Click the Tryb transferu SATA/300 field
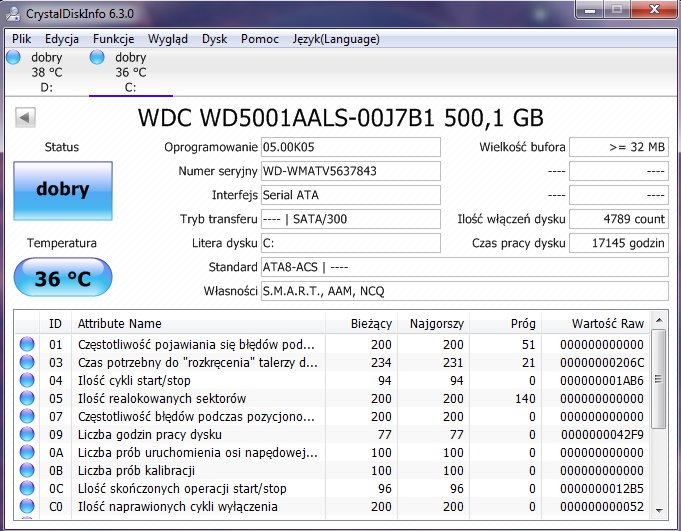This screenshot has width=681, height=531. click(x=350, y=219)
